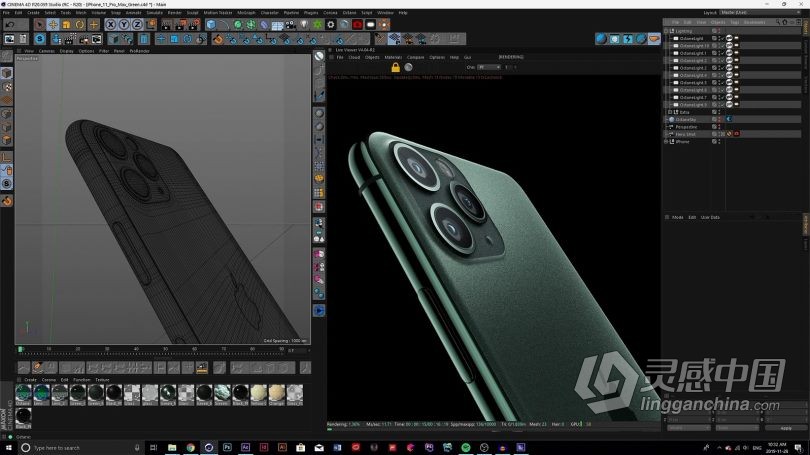The height and width of the screenshot is (455, 810).
Task: Select the Perspective camera object
Action: coord(687,127)
